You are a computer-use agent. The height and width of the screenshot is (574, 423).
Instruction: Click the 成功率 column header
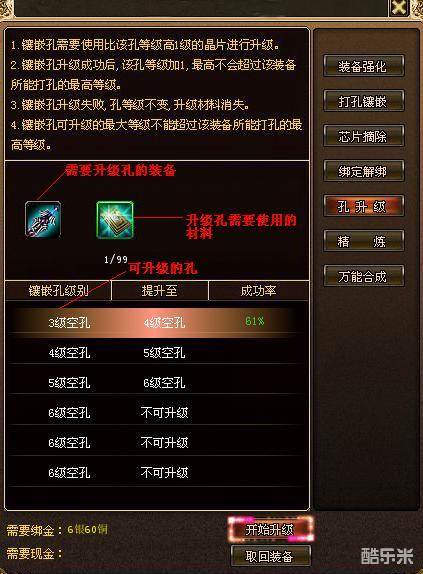click(x=258, y=291)
